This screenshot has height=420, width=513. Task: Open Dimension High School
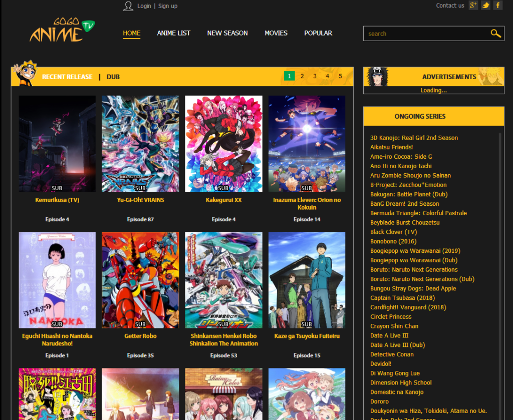(401, 383)
